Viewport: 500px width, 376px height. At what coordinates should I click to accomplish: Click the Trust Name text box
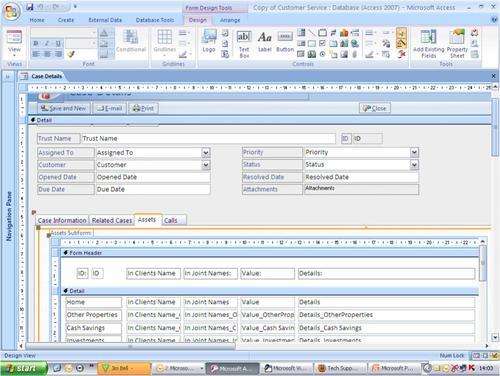tap(208, 138)
